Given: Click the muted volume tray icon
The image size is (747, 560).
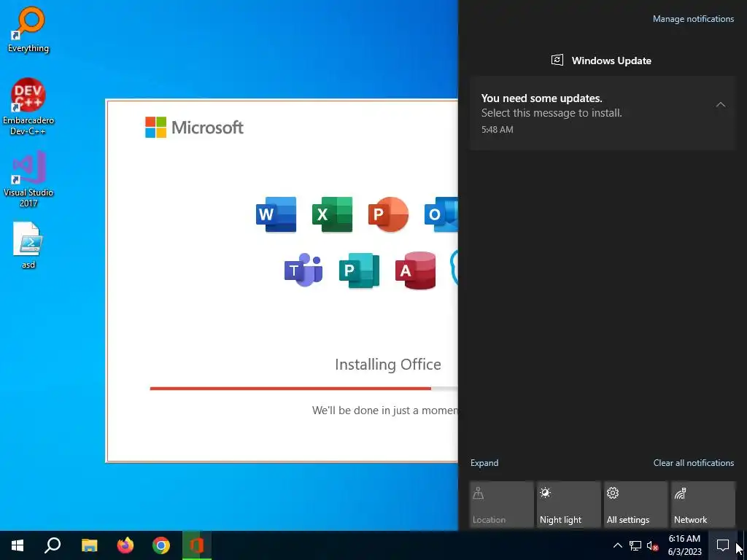Looking at the screenshot, I should [x=652, y=545].
